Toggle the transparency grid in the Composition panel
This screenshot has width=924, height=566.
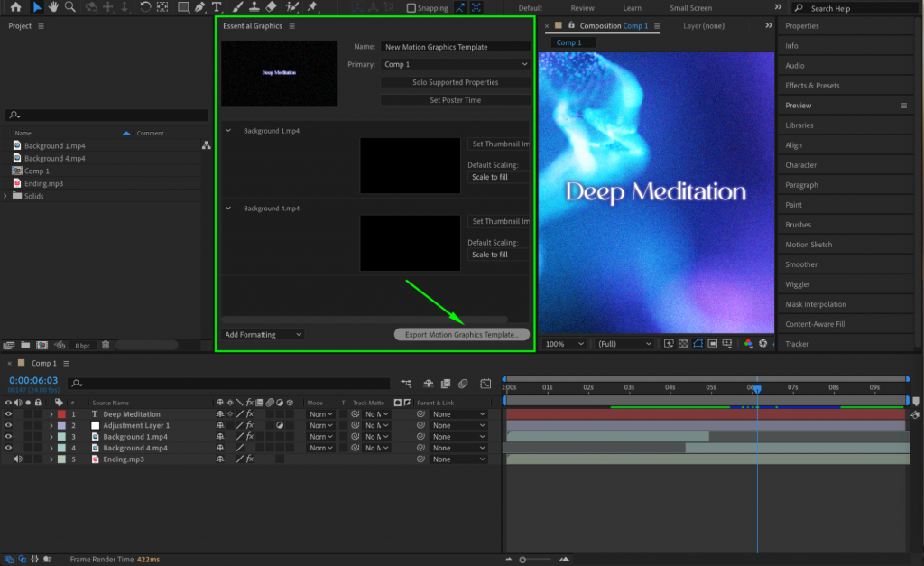[x=684, y=343]
